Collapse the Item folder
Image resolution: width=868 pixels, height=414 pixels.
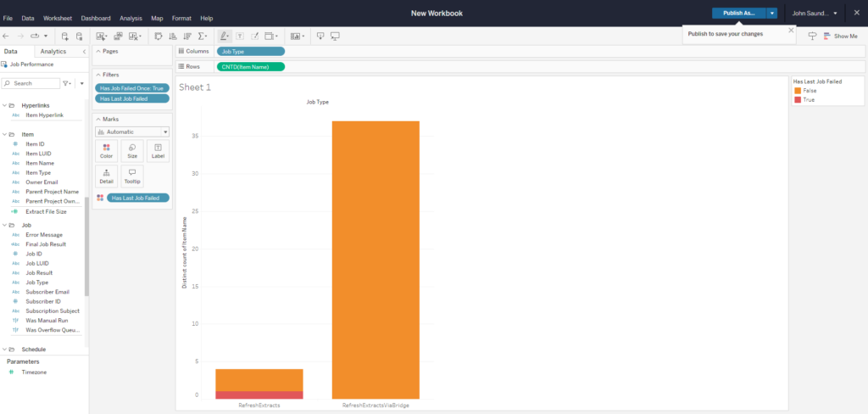click(x=4, y=134)
